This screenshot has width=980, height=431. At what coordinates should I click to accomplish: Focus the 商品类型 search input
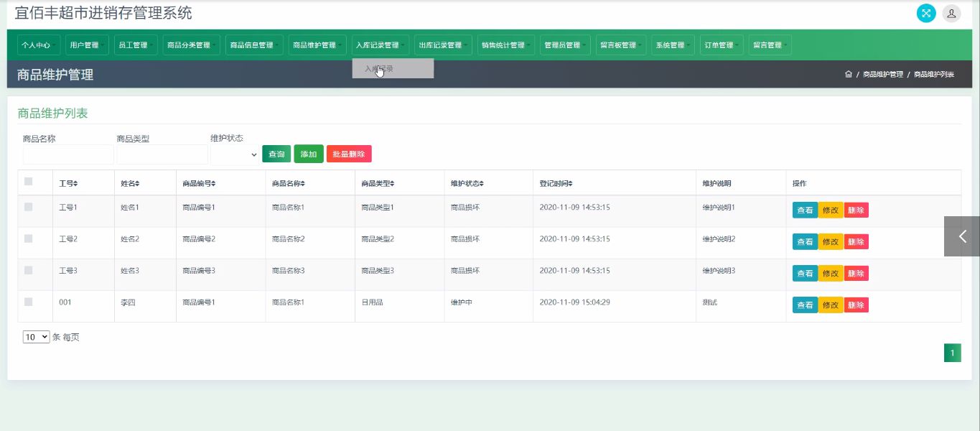162,154
